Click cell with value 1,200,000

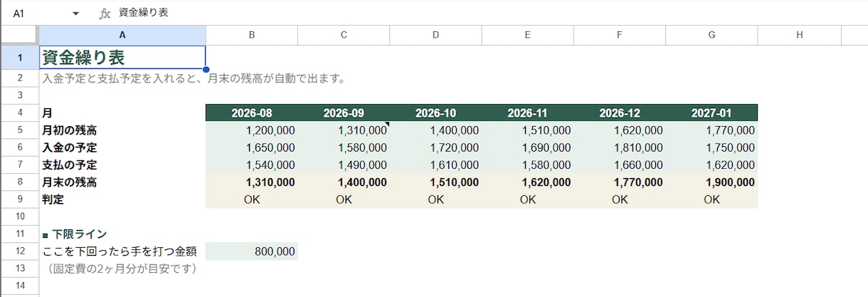pos(252,130)
